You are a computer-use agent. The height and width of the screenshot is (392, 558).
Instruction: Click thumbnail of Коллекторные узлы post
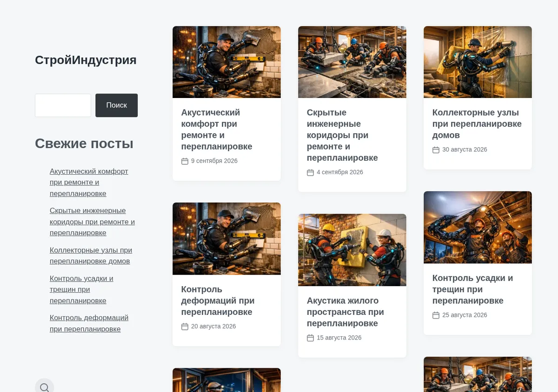[x=478, y=62]
